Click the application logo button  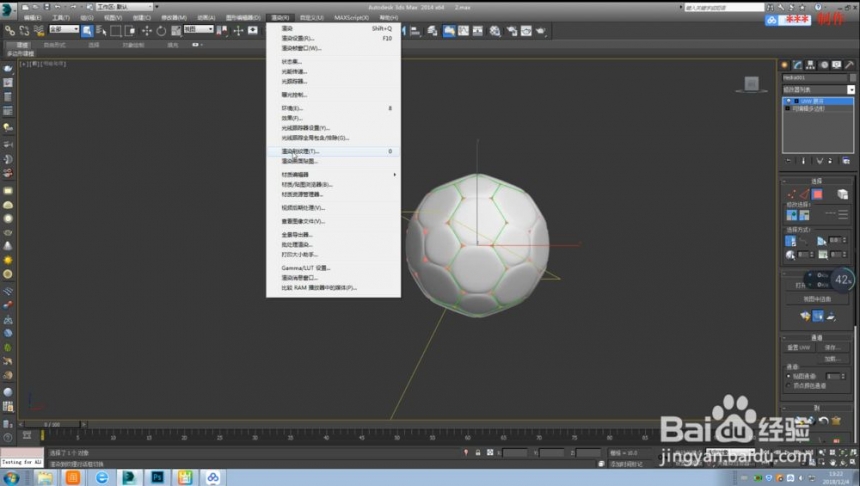[x=8, y=9]
